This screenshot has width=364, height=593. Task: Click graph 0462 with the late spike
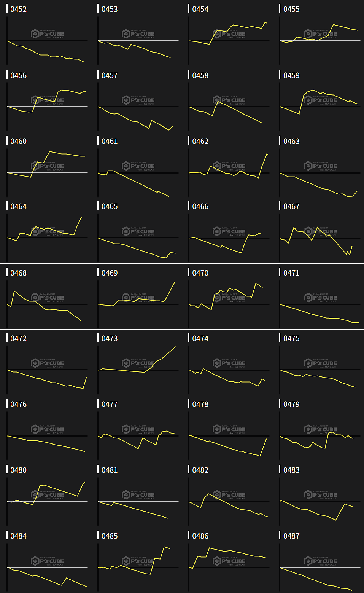[x=227, y=165]
